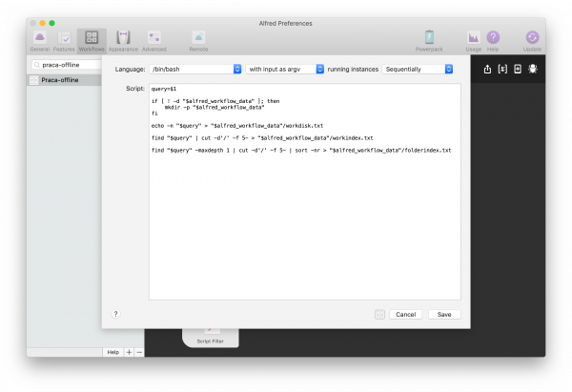
Task: Save the script changes
Action: click(x=444, y=314)
